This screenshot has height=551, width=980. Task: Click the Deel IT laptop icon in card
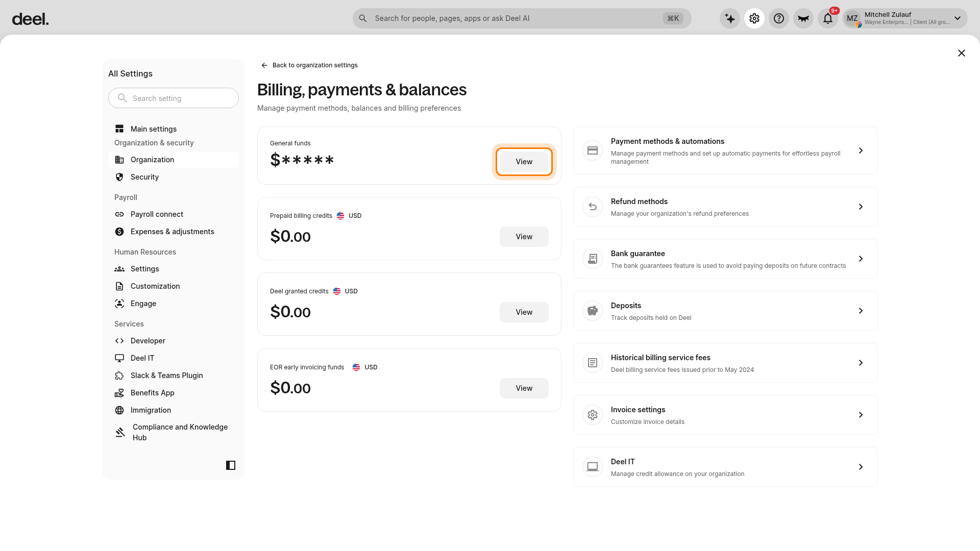pos(593,467)
